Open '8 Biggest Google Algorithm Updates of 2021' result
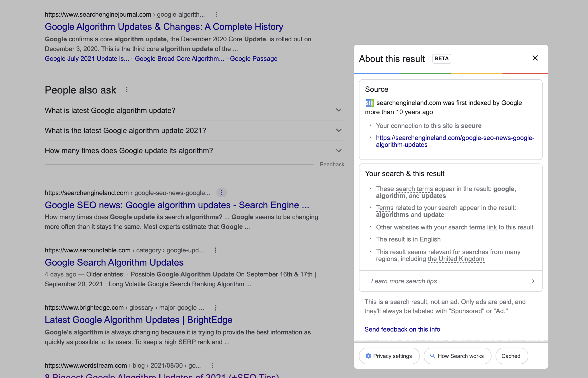Screen dimensions: 588x378 162,375
